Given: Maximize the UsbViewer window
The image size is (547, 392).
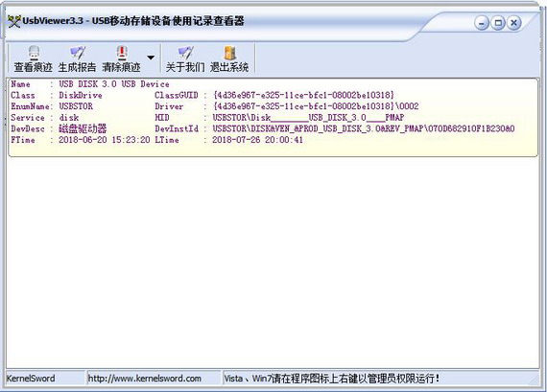Looking at the screenshot, I should click(x=498, y=23).
